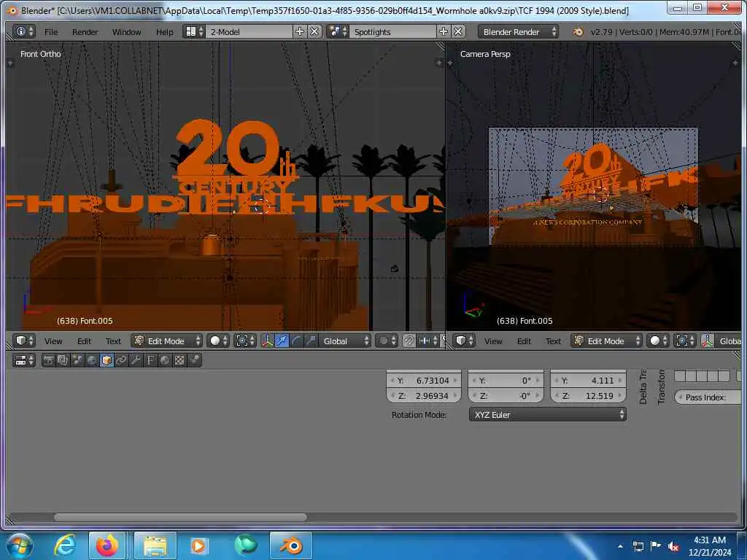Viewport: 747px width, 560px height.
Task: Open Constraints properties tab
Action: tap(121, 360)
